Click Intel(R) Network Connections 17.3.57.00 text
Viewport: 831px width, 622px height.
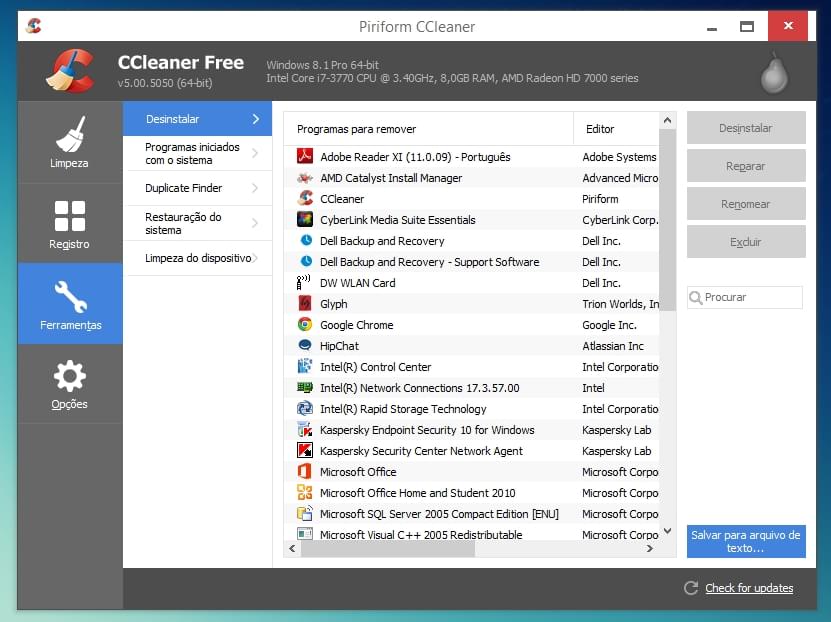pyautogui.click(x=420, y=388)
